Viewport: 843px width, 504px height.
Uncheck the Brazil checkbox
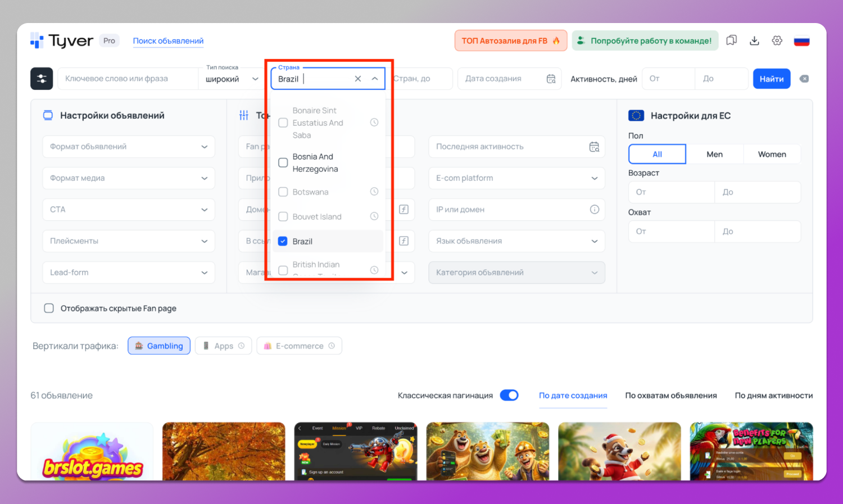click(x=283, y=241)
